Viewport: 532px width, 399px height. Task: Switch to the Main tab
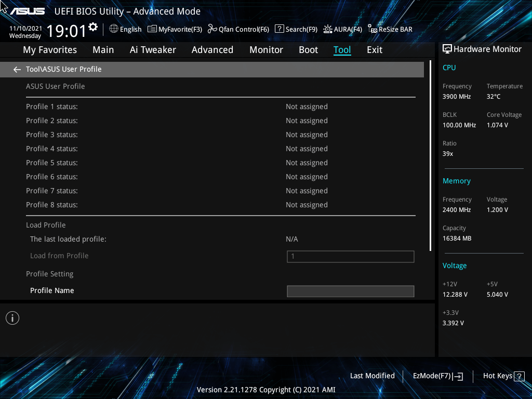[x=103, y=50]
